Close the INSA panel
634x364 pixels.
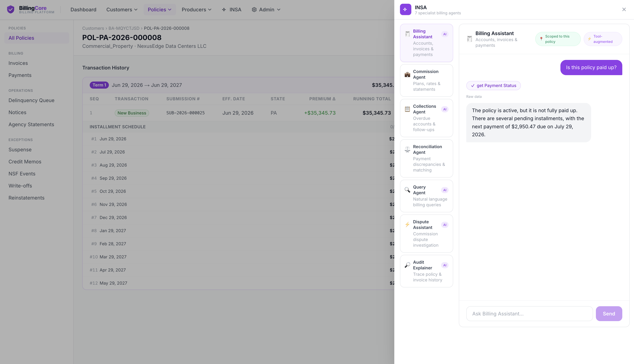click(x=624, y=10)
